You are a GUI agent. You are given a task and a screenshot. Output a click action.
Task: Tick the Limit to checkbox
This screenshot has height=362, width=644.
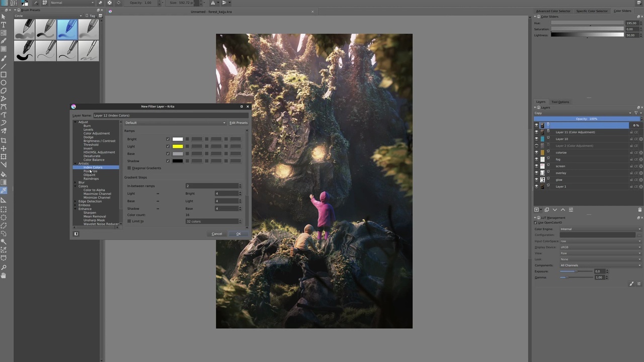point(129,221)
